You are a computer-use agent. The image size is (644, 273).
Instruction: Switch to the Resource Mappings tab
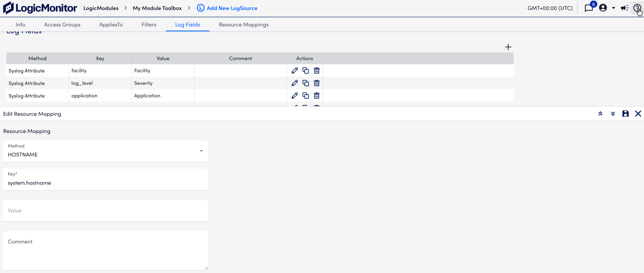(243, 24)
